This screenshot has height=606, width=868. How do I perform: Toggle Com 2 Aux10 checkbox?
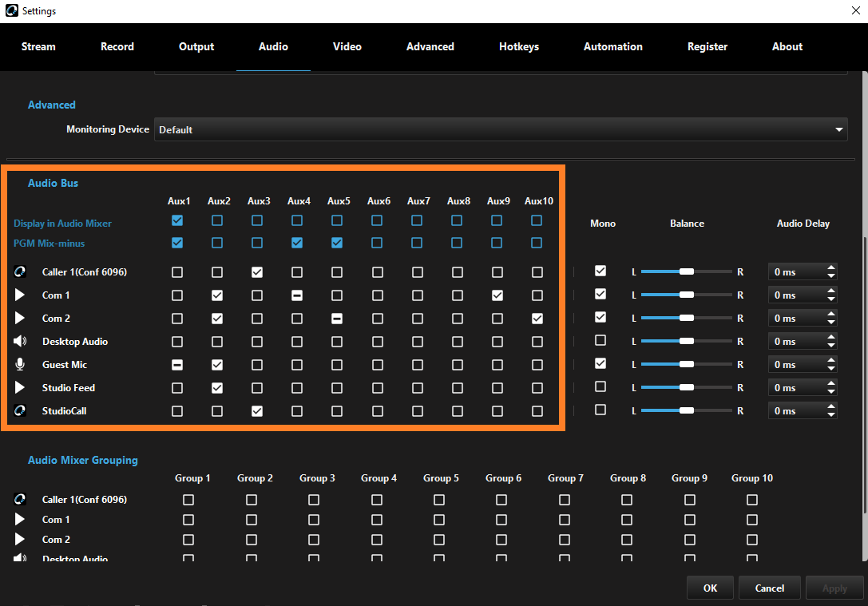pos(537,319)
